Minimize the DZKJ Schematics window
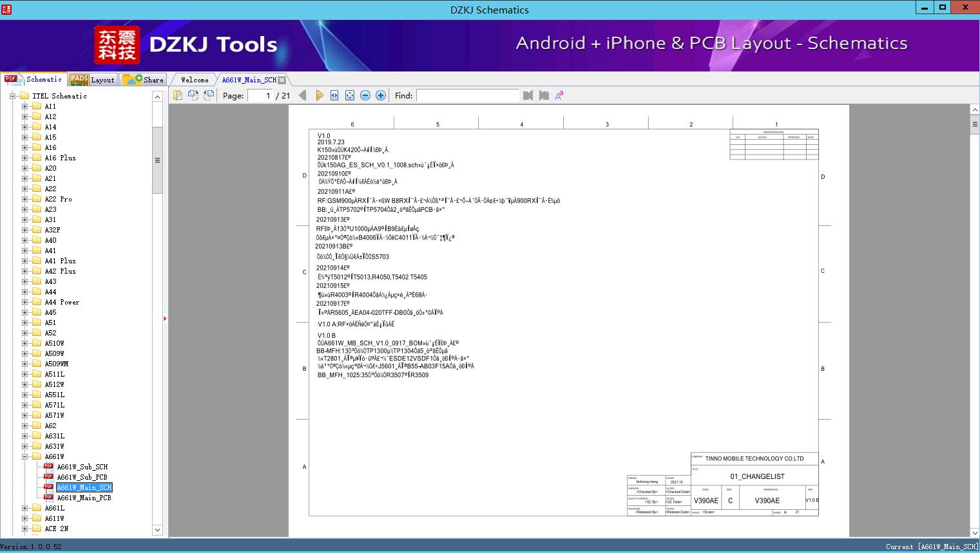 (x=925, y=8)
